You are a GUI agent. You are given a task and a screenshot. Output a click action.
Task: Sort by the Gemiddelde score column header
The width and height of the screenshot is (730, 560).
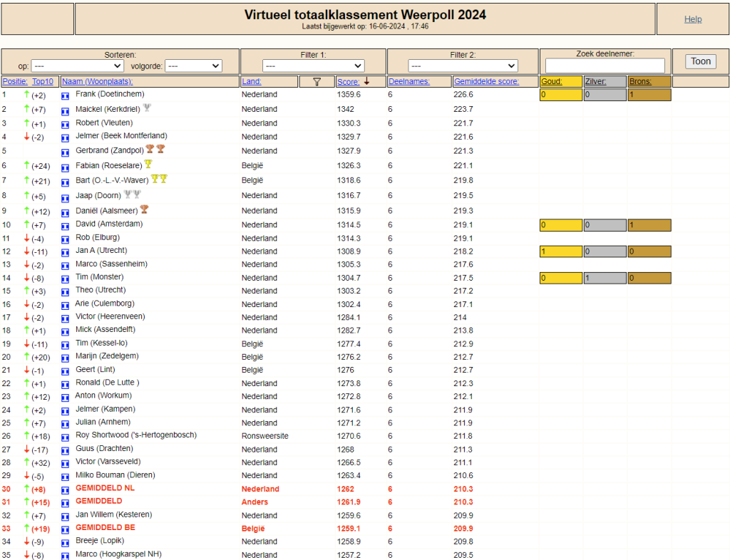pos(486,81)
